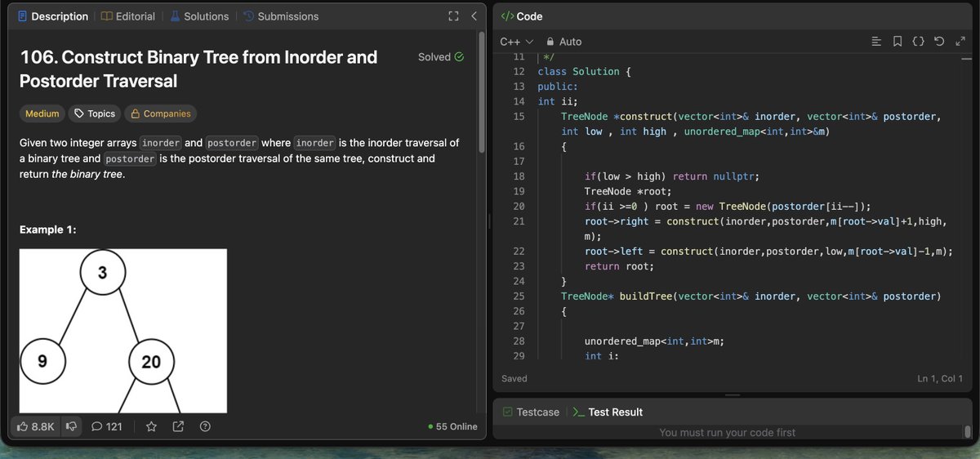Click the Code panel header icon
The width and height of the screenshot is (980, 459).
tap(507, 16)
